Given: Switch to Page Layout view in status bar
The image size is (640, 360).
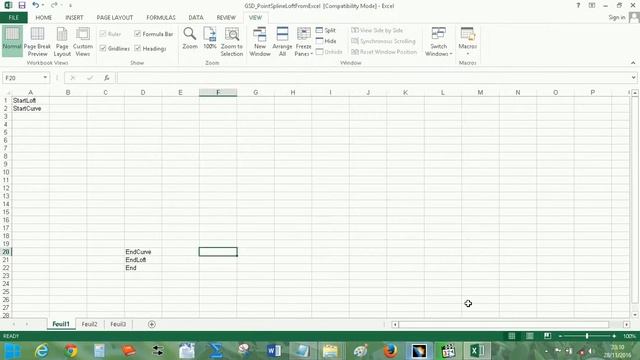Looking at the screenshot, I should pos(529,336).
